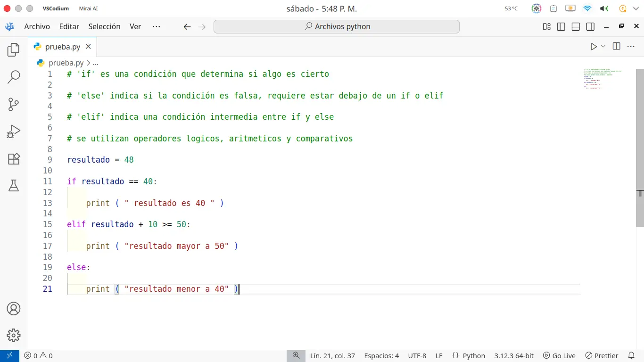Image resolution: width=644 pixels, height=362 pixels.
Task: Open the display brightness tray icon
Action: 570,8
